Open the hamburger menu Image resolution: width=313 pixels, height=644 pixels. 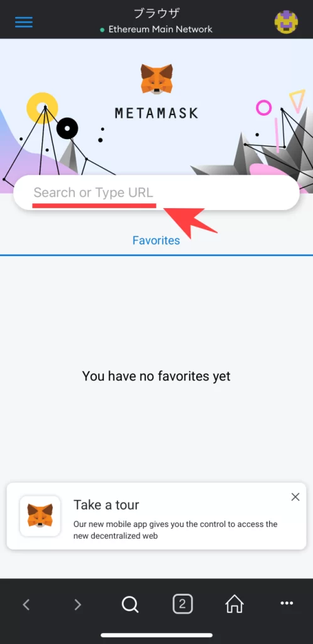(x=24, y=22)
